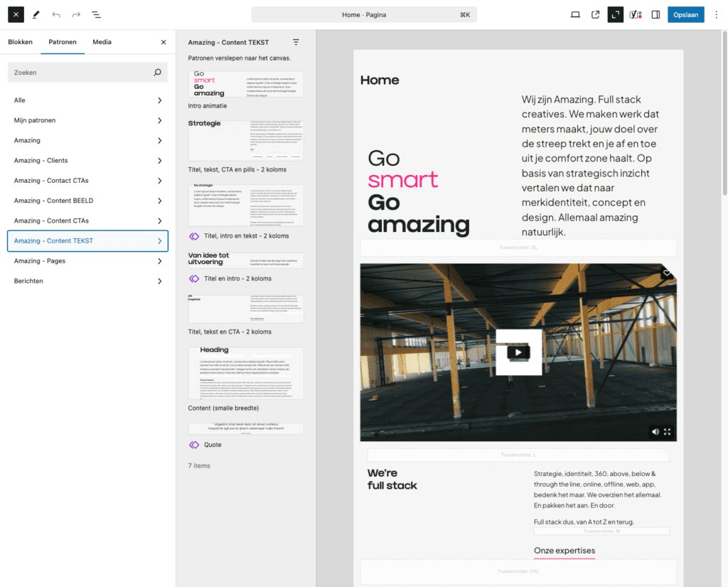Insert the Strategie pills pattern thumbnail
Image resolution: width=728 pixels, height=587 pixels.
(245, 140)
